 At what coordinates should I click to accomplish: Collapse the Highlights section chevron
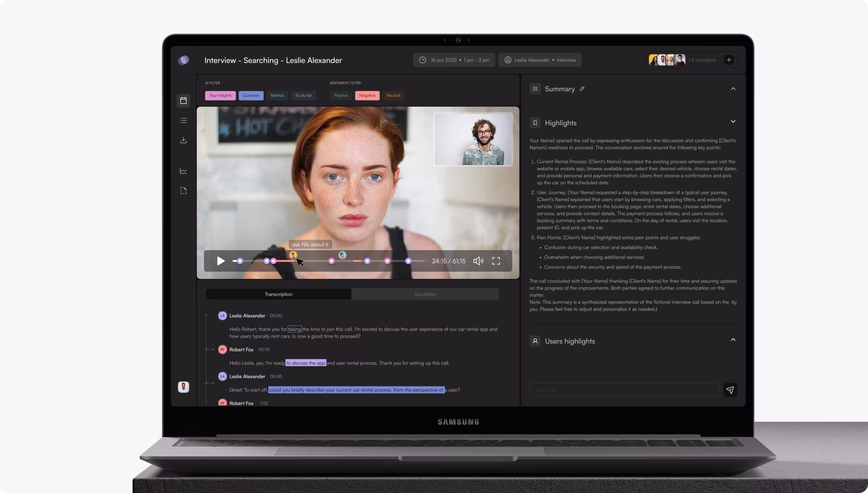point(733,122)
